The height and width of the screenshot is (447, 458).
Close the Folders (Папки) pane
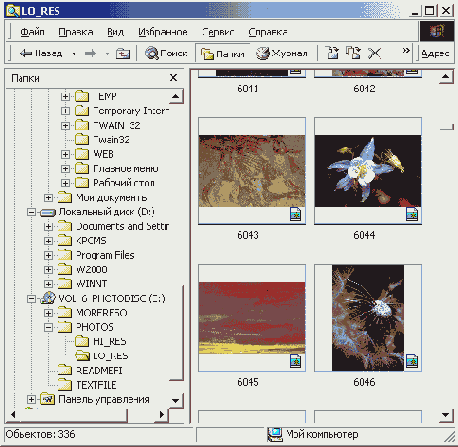point(173,78)
